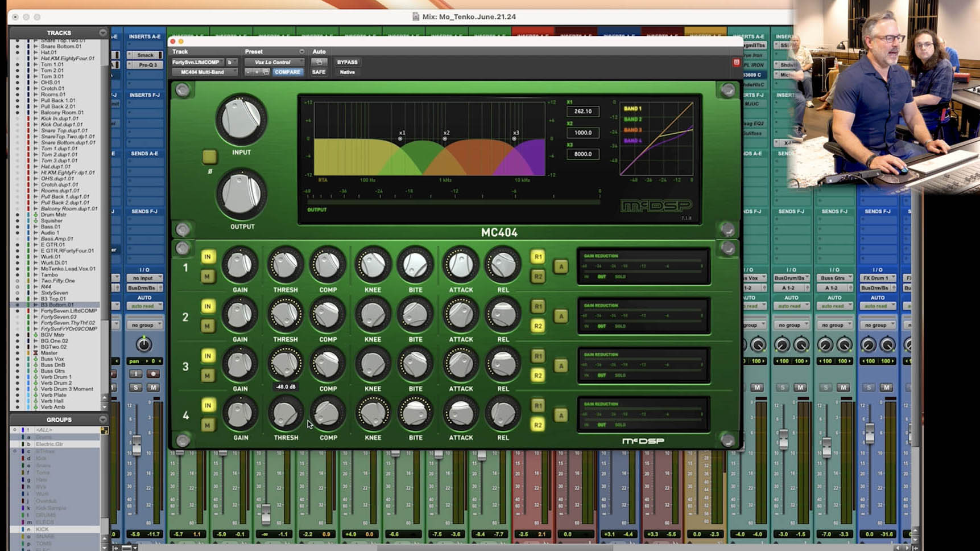
Task: Click band 1 THRESH knob
Action: 286,265
